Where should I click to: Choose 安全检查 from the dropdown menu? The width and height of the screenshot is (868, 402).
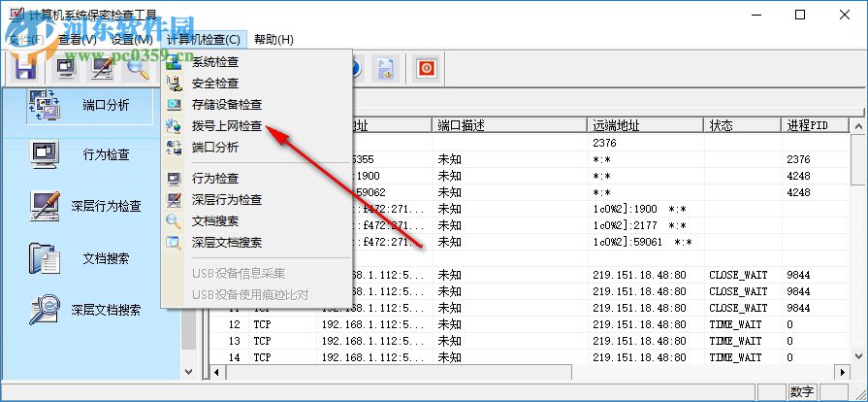(257, 84)
